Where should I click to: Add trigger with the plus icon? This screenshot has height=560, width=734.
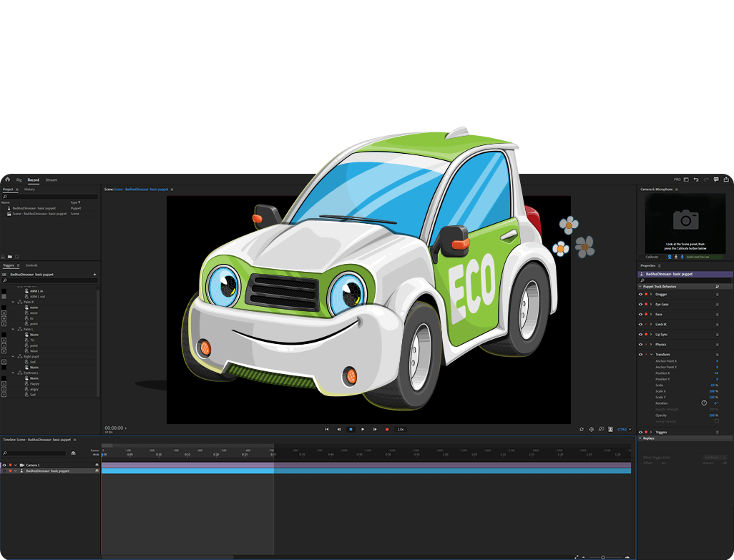94,274
